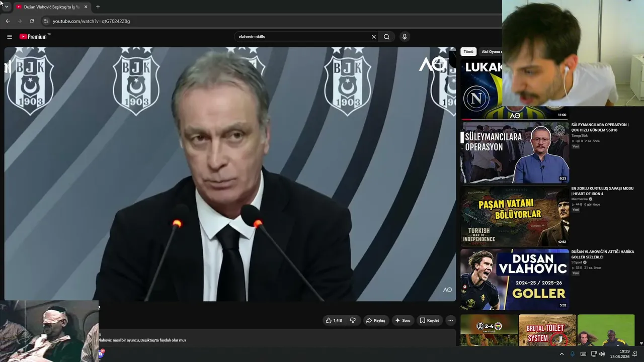The image size is (644, 362).
Task: Clear the search box with the X
Action: [x=374, y=37]
